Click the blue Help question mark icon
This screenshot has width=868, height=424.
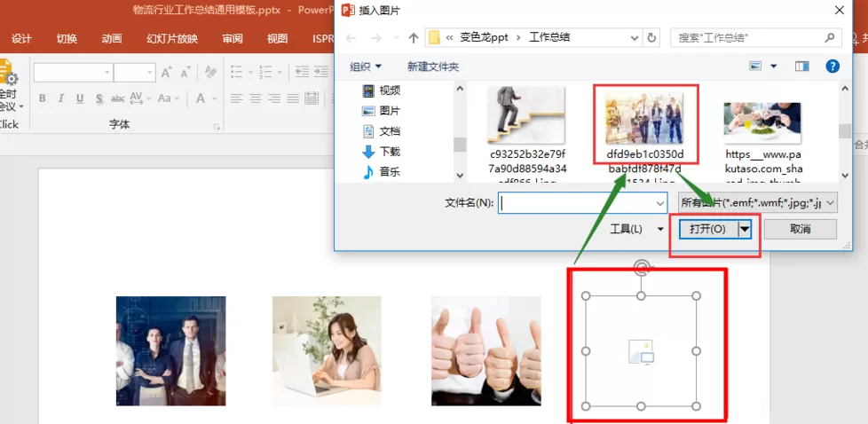point(832,67)
